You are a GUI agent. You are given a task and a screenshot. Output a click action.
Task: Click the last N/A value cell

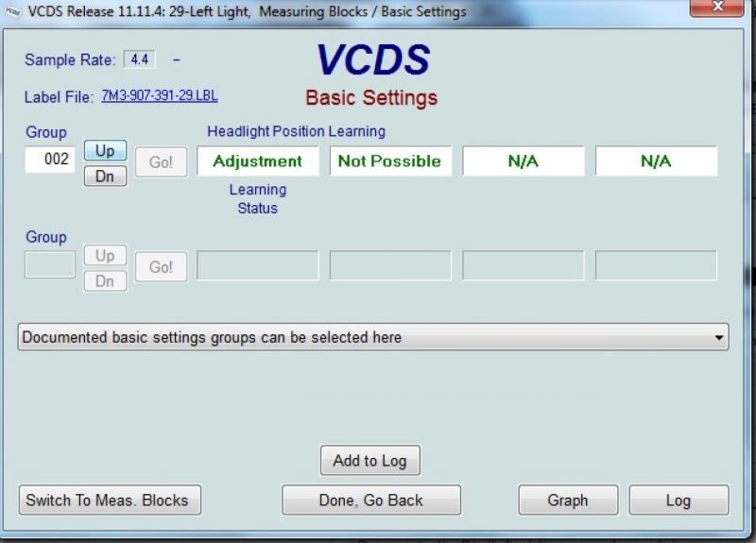coord(656,161)
